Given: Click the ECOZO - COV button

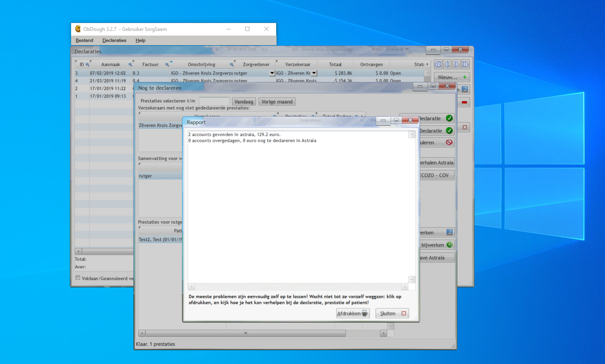Looking at the screenshot, I should 437,175.
